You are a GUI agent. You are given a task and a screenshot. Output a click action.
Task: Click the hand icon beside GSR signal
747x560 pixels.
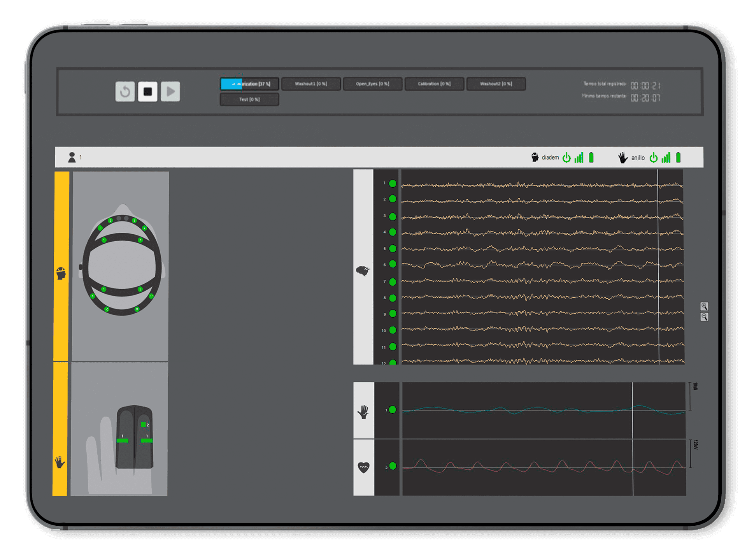(x=363, y=411)
